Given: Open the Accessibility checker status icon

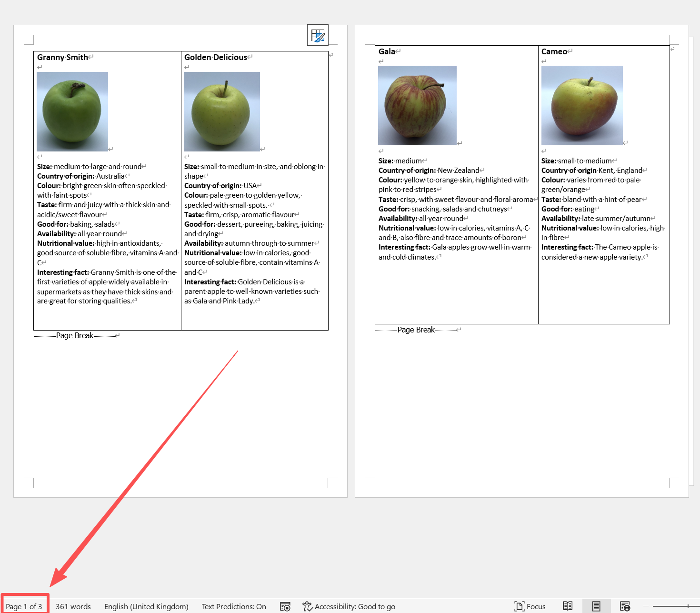Looking at the screenshot, I should click(x=308, y=606).
